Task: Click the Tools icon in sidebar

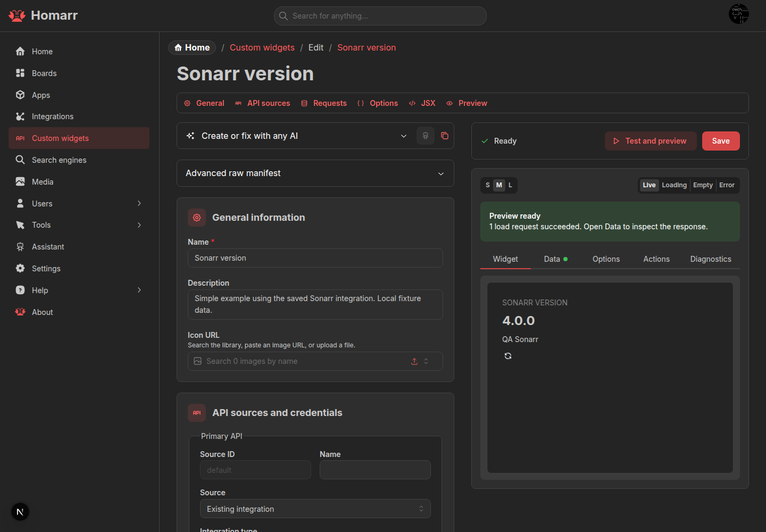Action: point(20,225)
